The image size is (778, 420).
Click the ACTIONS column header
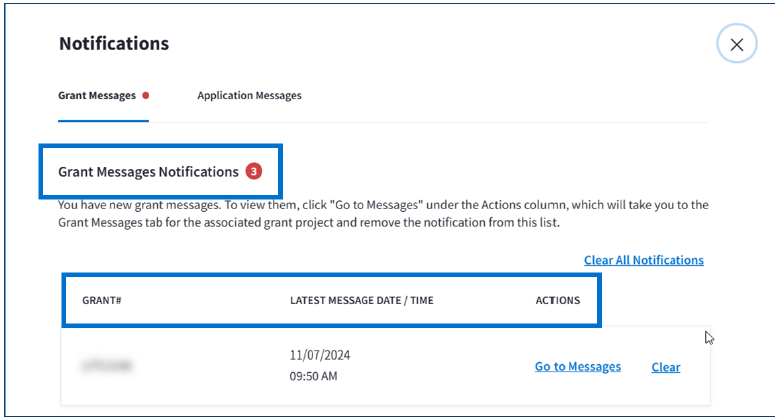[557, 300]
